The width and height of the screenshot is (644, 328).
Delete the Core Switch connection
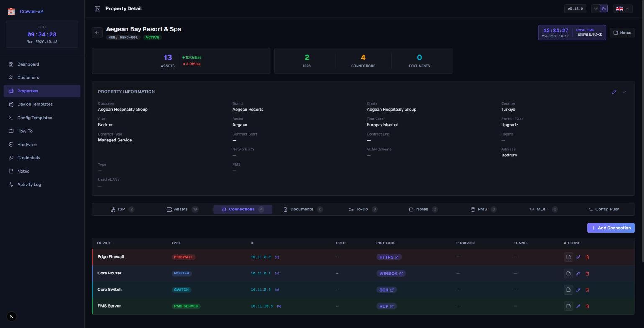[587, 290]
